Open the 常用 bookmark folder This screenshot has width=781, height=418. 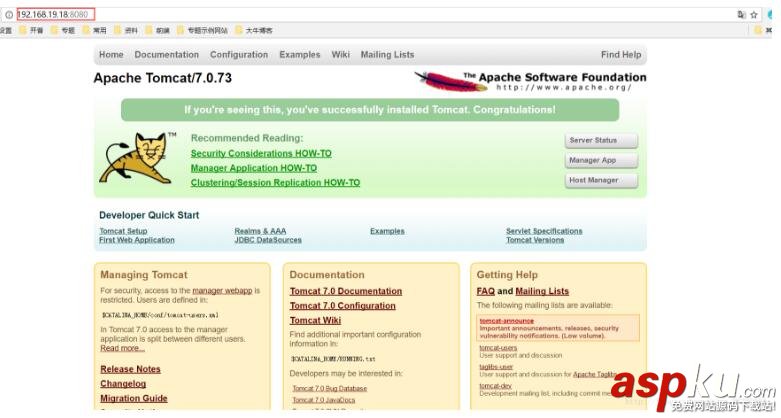(95, 30)
